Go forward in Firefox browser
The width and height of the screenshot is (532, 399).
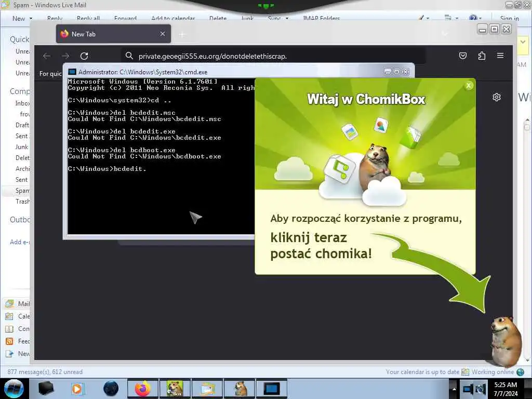(x=66, y=56)
